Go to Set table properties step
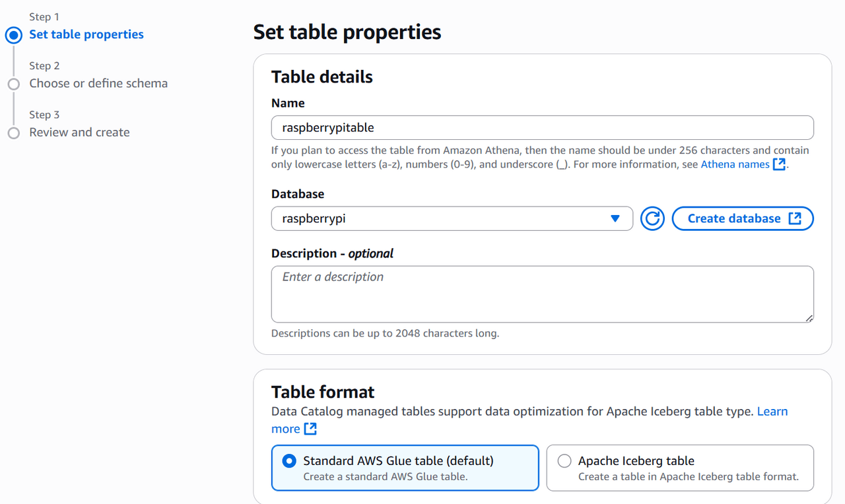The width and height of the screenshot is (845, 504). click(86, 34)
